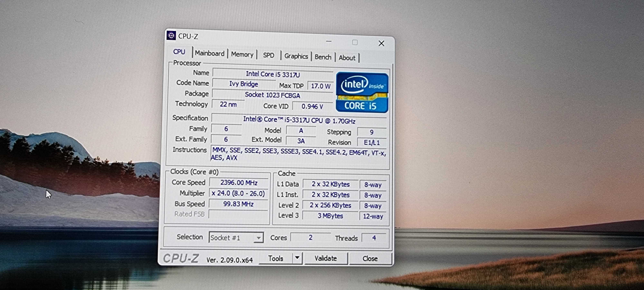Click the Model value A
644x290 pixels.
(x=301, y=131)
